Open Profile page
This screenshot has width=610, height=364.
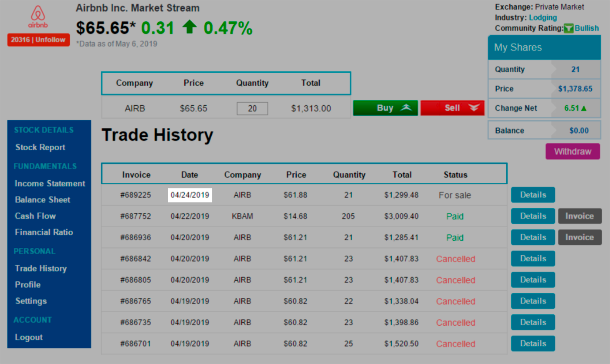[28, 284]
